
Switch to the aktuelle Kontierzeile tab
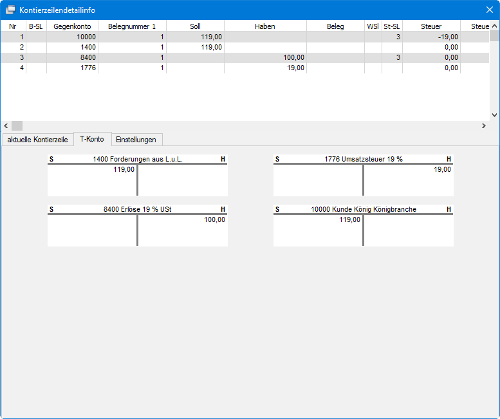coord(38,139)
